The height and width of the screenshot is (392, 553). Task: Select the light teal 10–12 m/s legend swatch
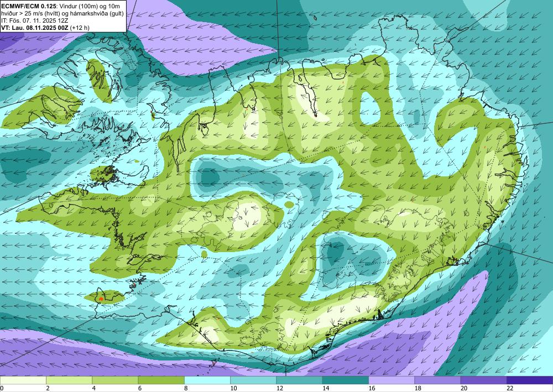[254, 380]
